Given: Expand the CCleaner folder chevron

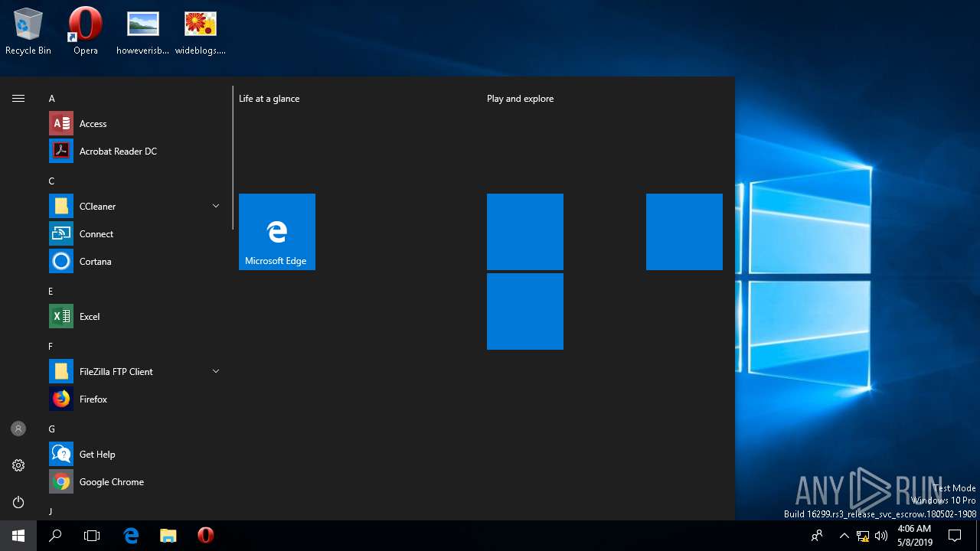Looking at the screenshot, I should [x=216, y=207].
